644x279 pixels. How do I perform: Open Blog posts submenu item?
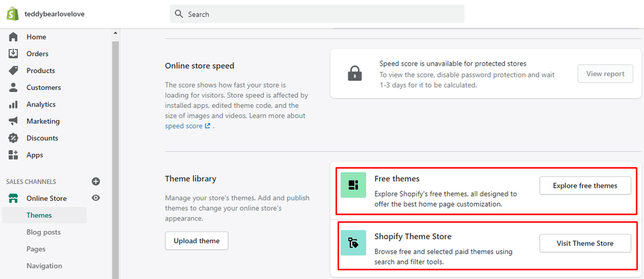point(45,232)
